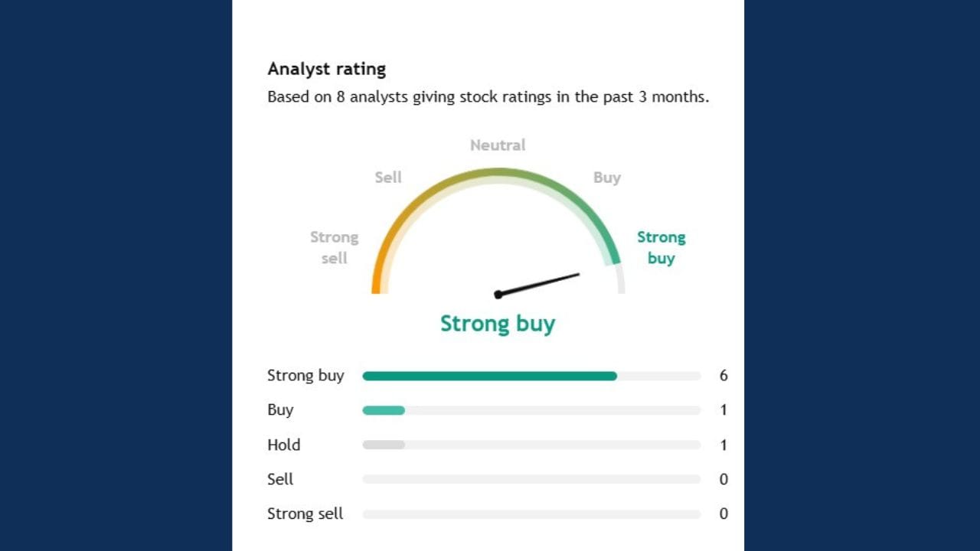Click the grey Strong sell gauge label
This screenshot has width=980, height=551.
[334, 247]
